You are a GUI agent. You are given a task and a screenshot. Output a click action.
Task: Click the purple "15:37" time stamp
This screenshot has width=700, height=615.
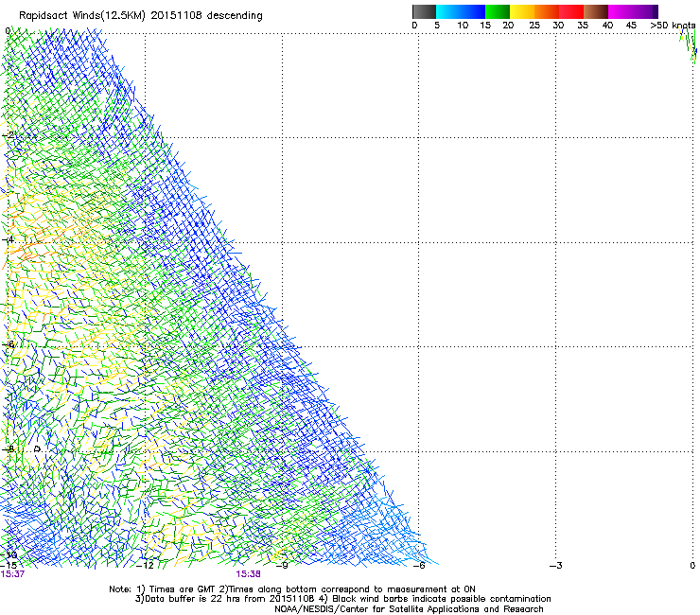point(12,574)
